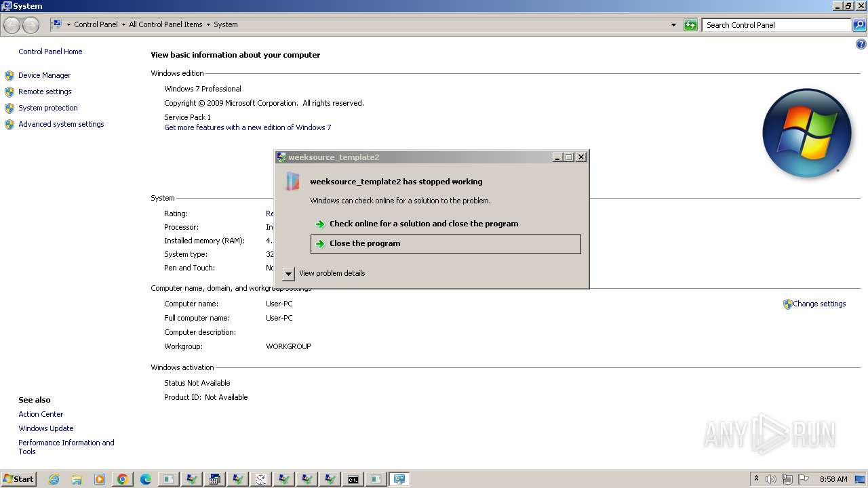The width and height of the screenshot is (868, 488).
Task: Open Action Center link under See also
Action: [x=41, y=414]
